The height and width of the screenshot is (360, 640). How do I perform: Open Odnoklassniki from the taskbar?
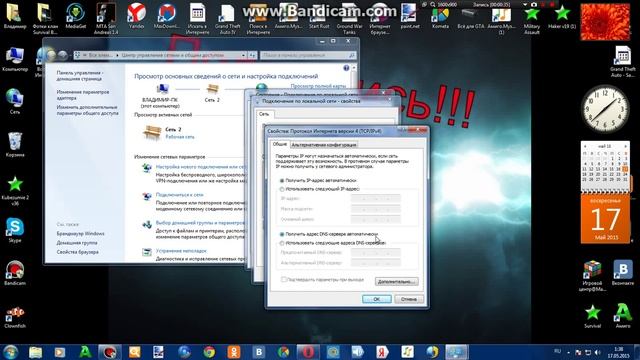click(x=234, y=352)
